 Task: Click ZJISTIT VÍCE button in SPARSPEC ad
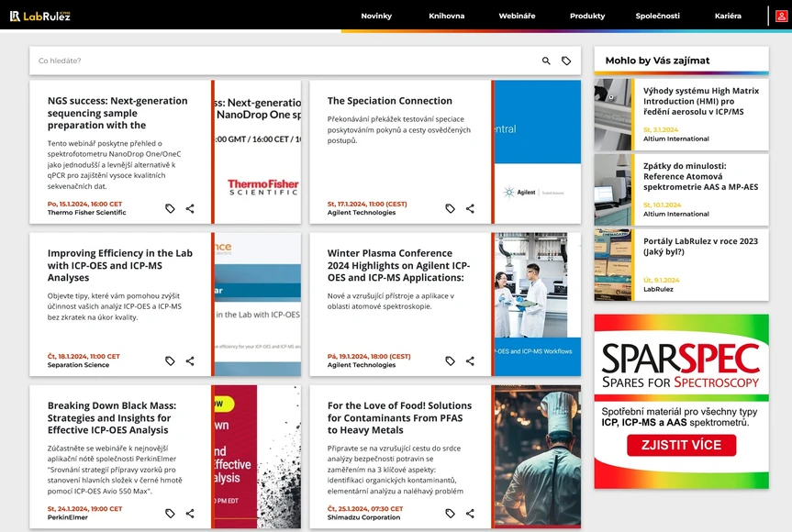[x=681, y=445]
